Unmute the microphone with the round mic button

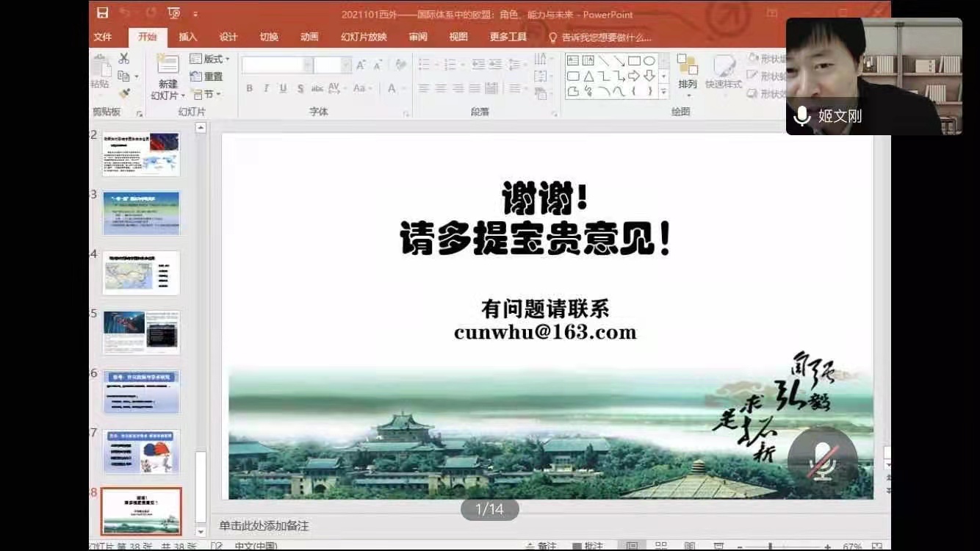[822, 461]
